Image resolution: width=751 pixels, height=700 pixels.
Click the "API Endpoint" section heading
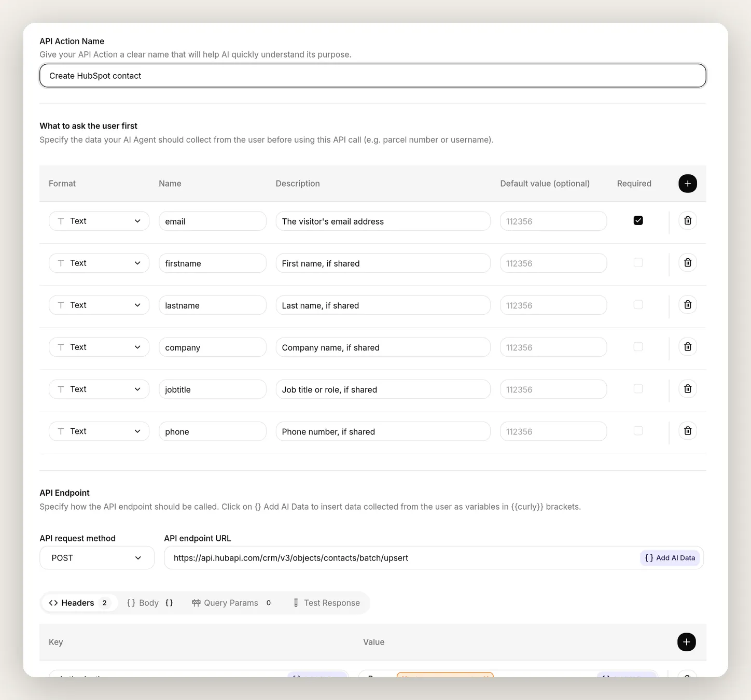(64, 493)
